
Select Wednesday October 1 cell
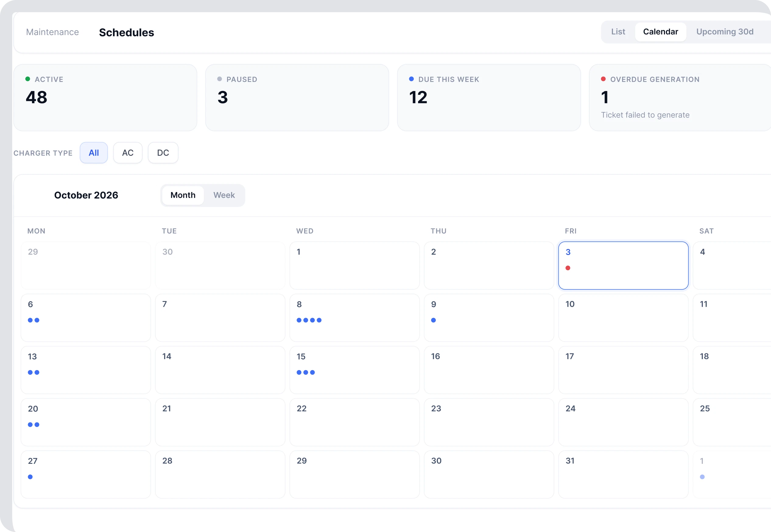pyautogui.click(x=354, y=266)
